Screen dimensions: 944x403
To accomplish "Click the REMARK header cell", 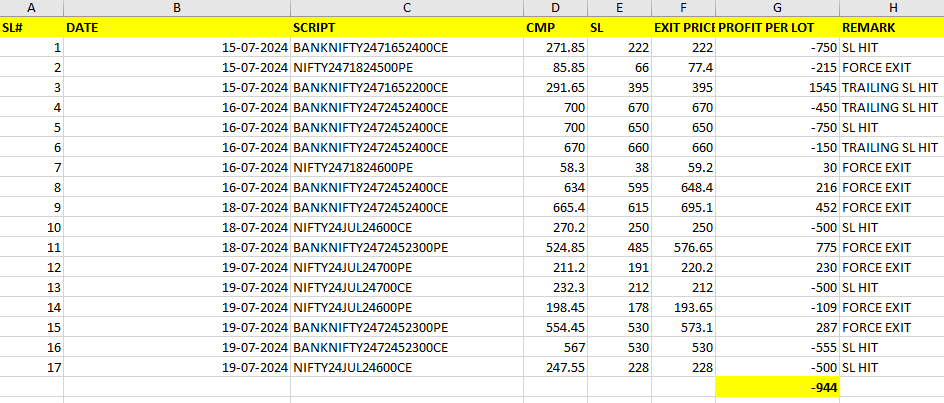I will (892, 28).
